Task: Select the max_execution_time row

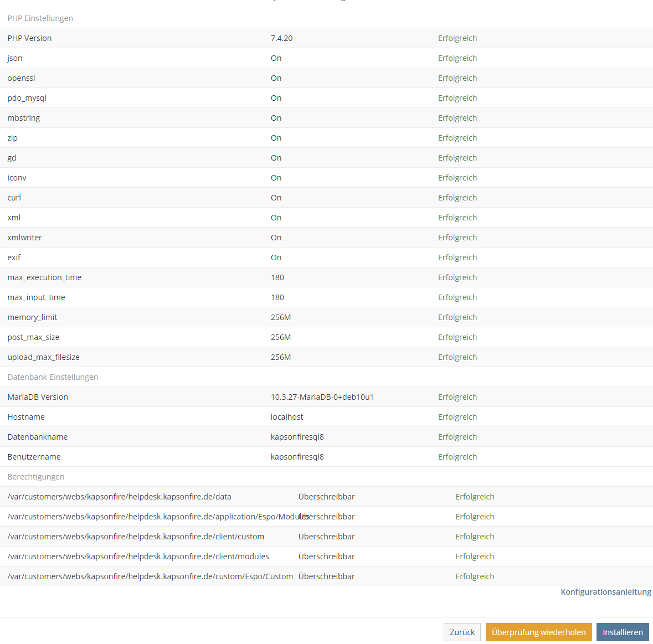Action: [x=44, y=277]
